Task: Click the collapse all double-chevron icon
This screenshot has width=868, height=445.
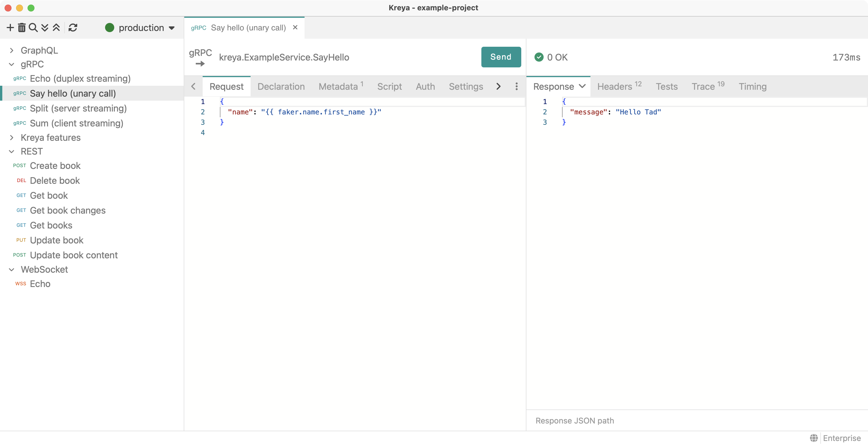Action: pos(56,28)
